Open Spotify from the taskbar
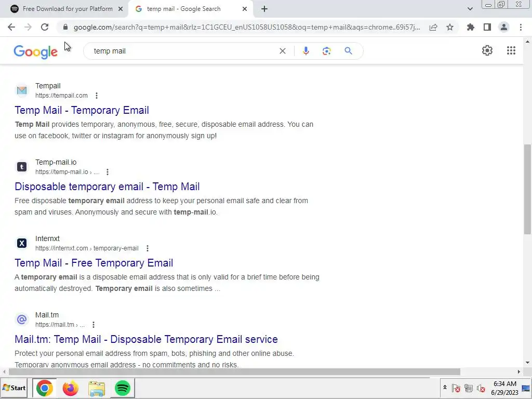This screenshot has width=532, height=399. [123, 388]
